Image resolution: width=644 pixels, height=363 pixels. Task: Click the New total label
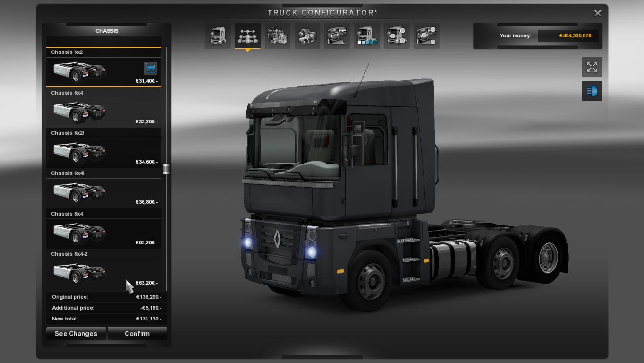[65, 319]
